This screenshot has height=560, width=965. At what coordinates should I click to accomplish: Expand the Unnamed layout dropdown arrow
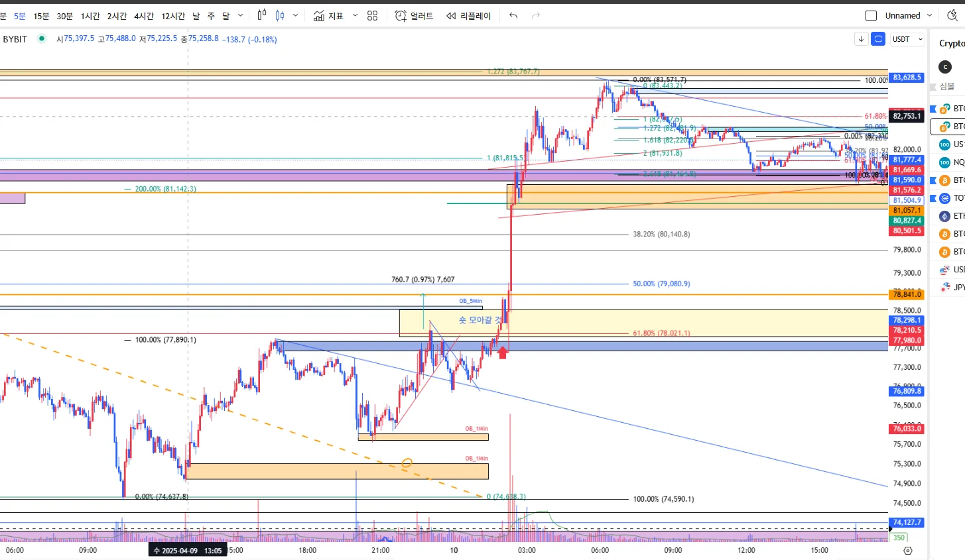pyautogui.click(x=929, y=16)
